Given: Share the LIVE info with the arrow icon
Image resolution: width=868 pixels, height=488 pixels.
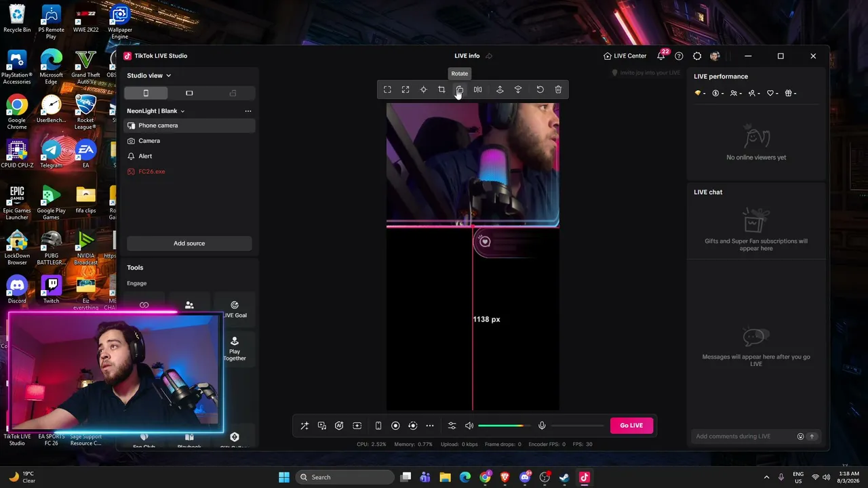Looking at the screenshot, I should pos(489,56).
